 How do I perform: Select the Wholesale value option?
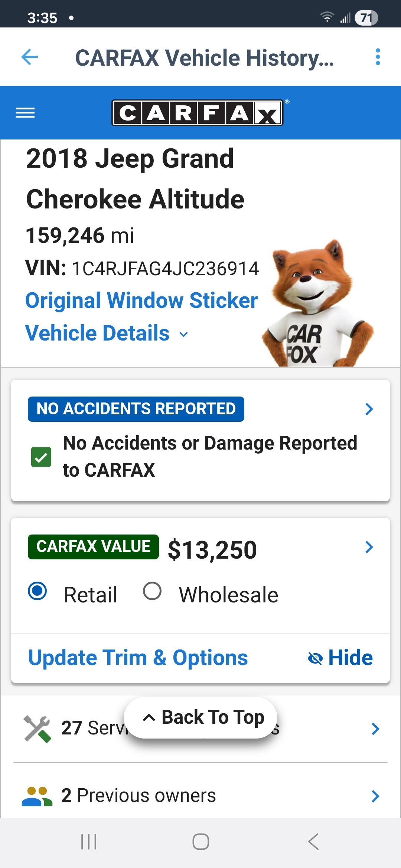(x=152, y=591)
